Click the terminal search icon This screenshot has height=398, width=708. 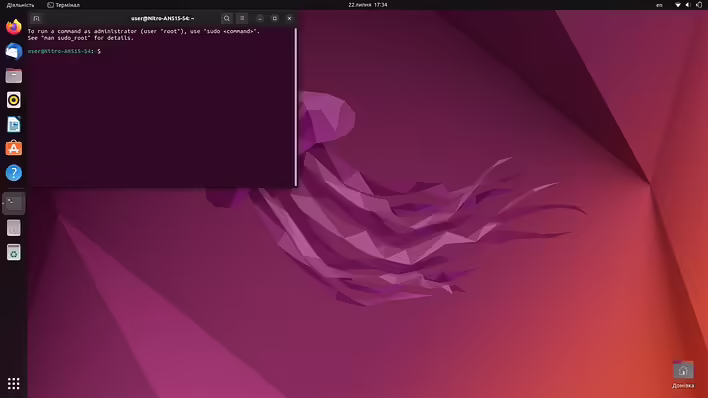point(227,19)
